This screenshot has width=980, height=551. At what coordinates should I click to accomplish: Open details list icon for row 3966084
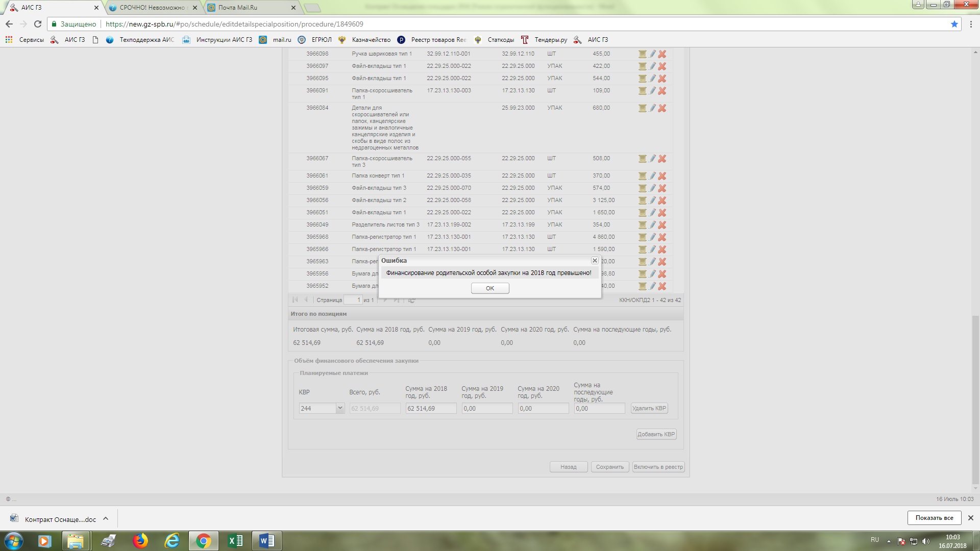[x=643, y=108]
